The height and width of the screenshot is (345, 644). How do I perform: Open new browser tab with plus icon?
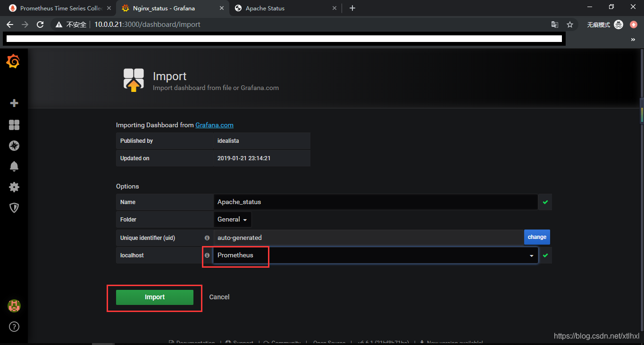pyautogui.click(x=352, y=8)
